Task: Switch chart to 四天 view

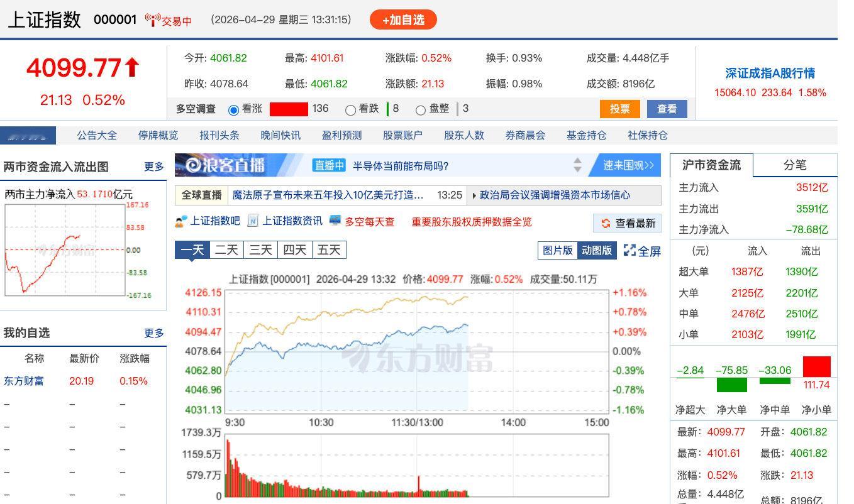Action: [x=294, y=250]
